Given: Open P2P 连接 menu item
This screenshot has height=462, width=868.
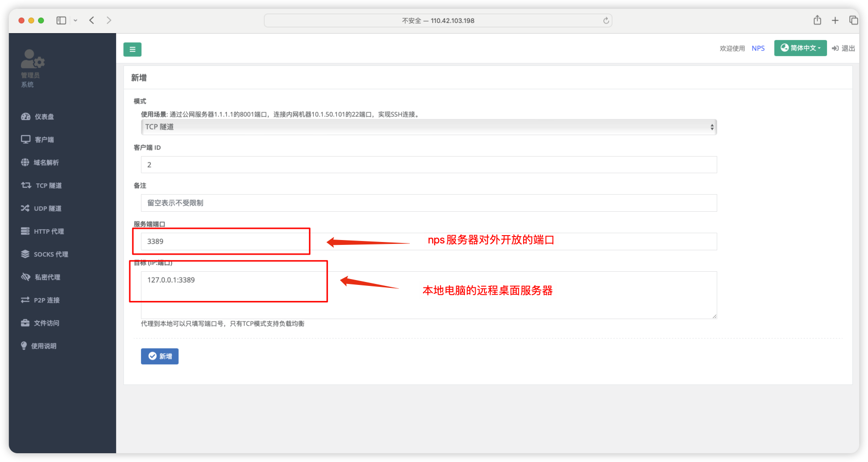Looking at the screenshot, I should pos(47,300).
